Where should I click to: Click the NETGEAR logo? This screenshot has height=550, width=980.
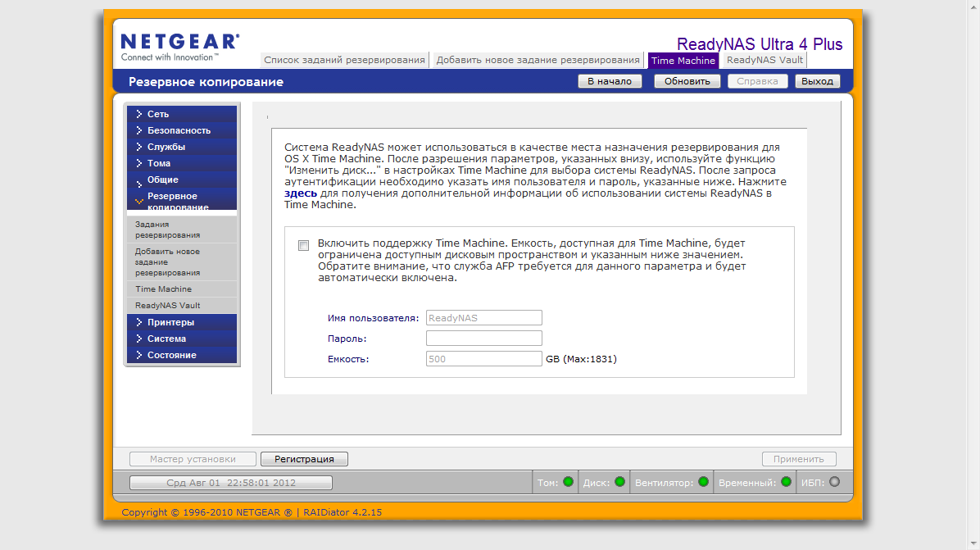point(179,48)
